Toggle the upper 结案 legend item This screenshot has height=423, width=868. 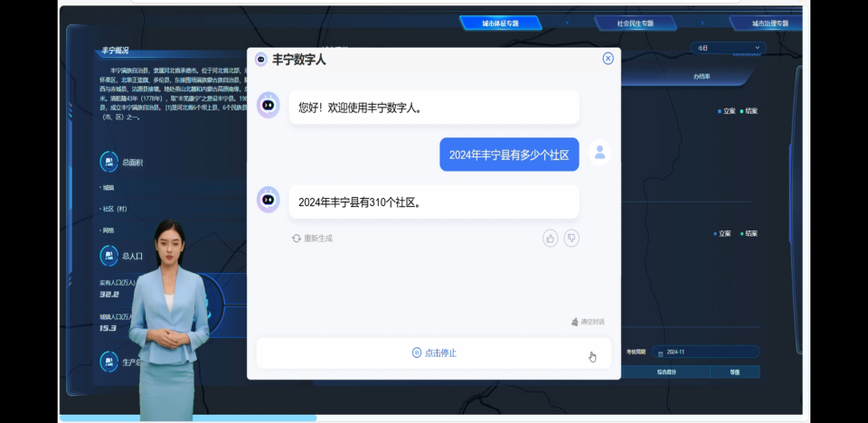click(x=749, y=111)
